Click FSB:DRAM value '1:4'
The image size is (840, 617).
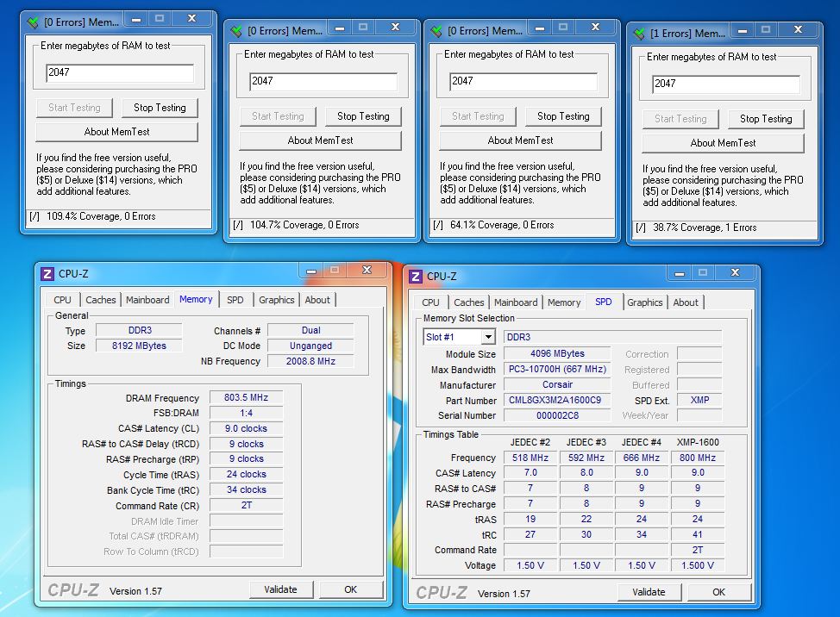246,413
